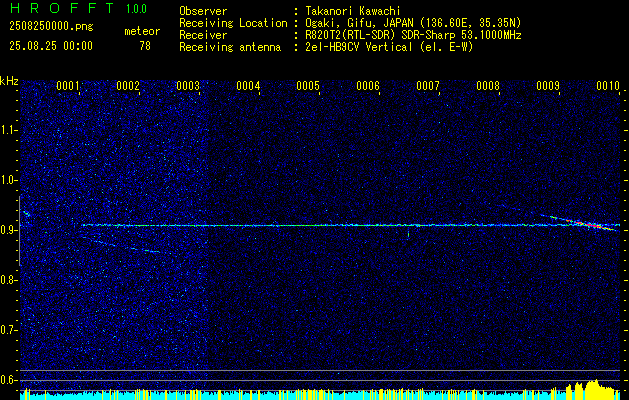Click the version number 1.0.0
This screenshot has height=400, width=629.
pos(136,8)
